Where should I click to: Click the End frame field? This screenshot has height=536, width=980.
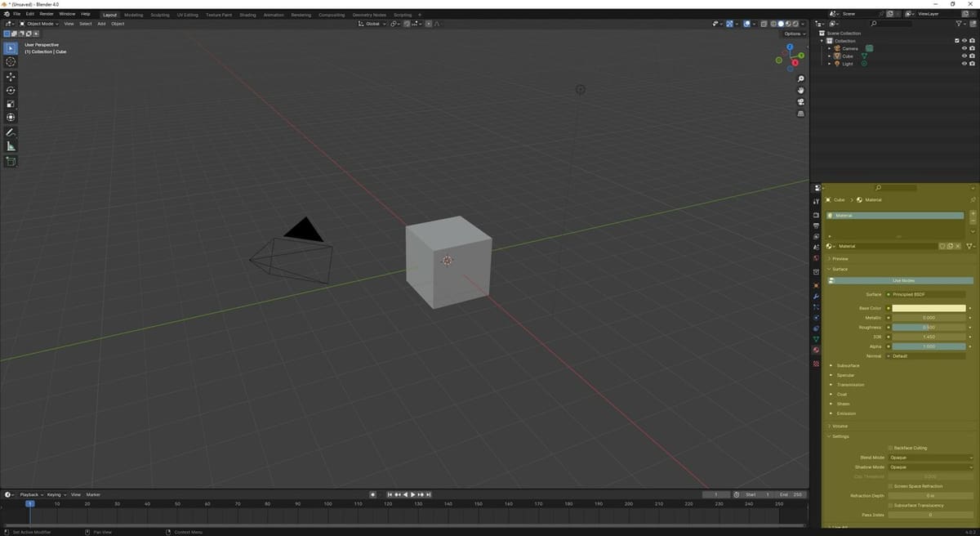pyautogui.click(x=792, y=494)
